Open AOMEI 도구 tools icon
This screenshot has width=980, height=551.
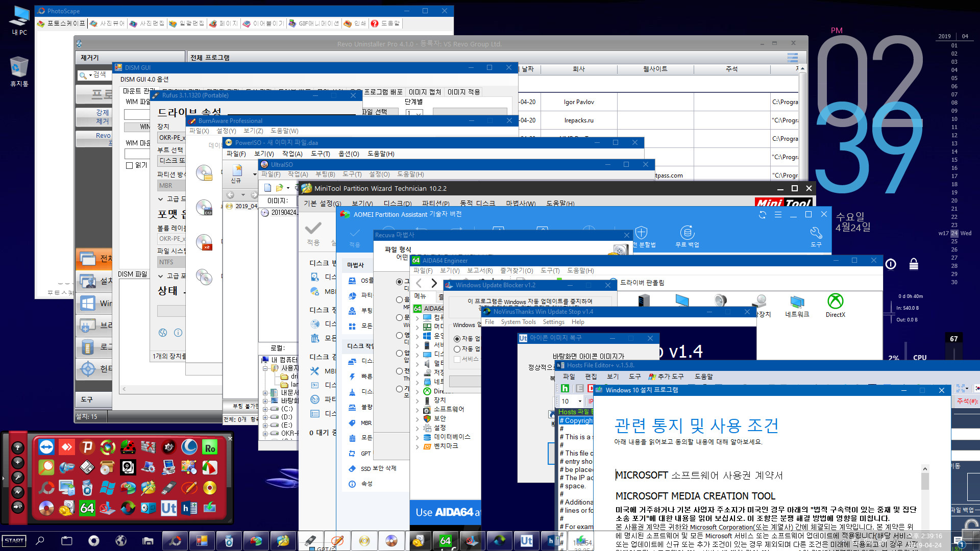[816, 236]
